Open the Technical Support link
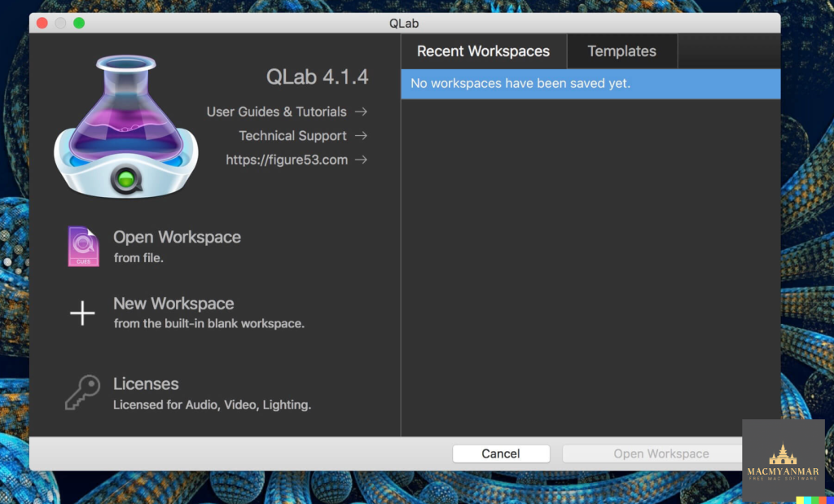 click(x=292, y=136)
